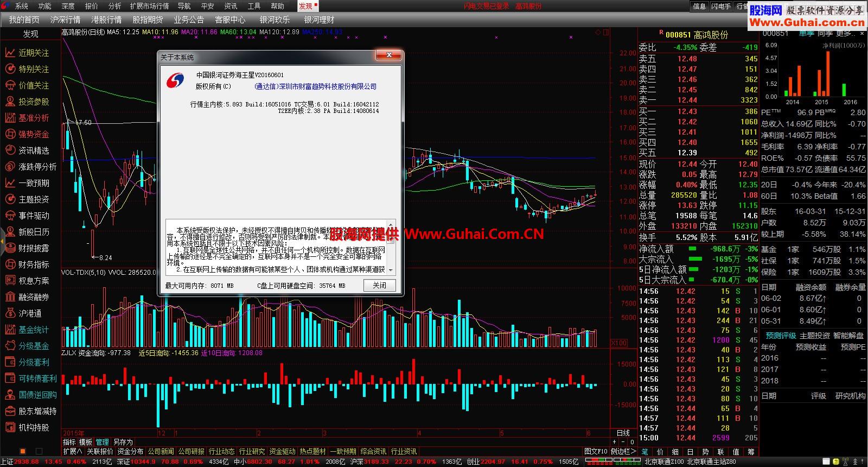This screenshot has width=868, height=467.
Task: Switch to 资金分布 bottom tab
Action: pyautogui.click(x=130, y=451)
